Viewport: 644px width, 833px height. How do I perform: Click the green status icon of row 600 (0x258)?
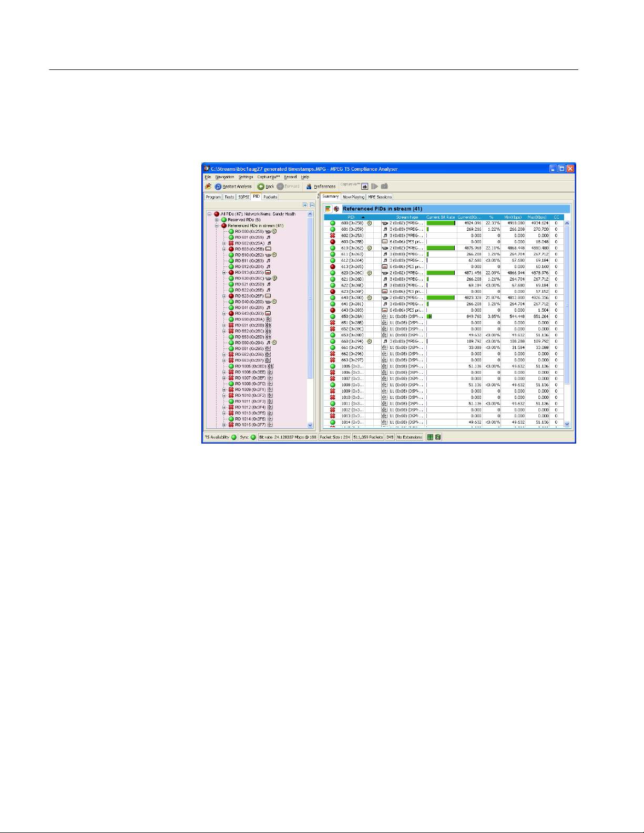pos(332,223)
